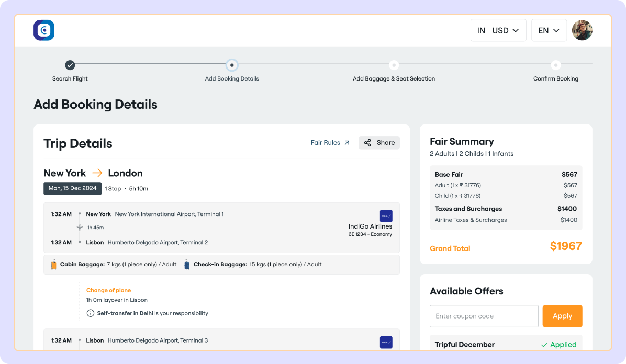Screen dimensions: 626x364
Task: Click the Add Baggage & Seat Selection step dot
Action: (x=394, y=66)
